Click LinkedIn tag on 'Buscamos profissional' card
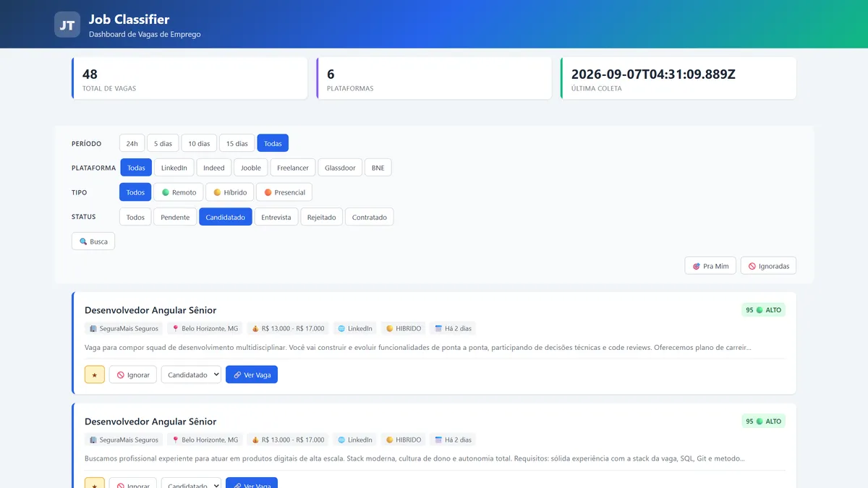Image resolution: width=868 pixels, height=488 pixels. click(x=355, y=440)
